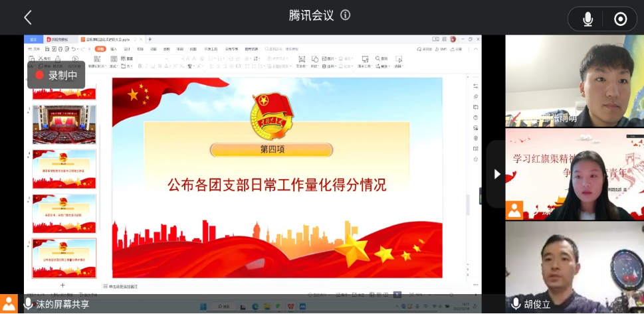Screen dimensions: 644x314
Task: Toggle the microphone in the top-right pill
Action: point(588,19)
